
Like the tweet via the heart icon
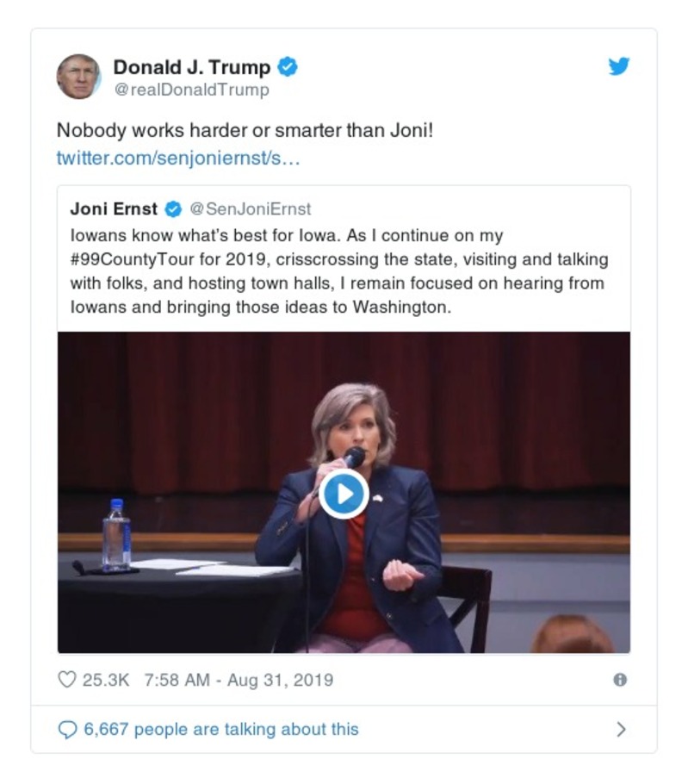pyautogui.click(x=65, y=679)
